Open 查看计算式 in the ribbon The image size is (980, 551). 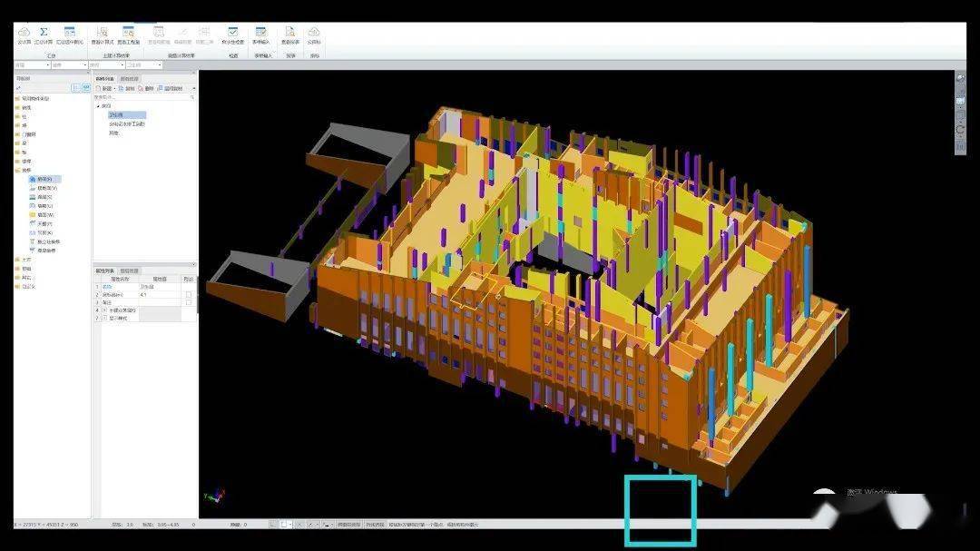[x=102, y=34]
